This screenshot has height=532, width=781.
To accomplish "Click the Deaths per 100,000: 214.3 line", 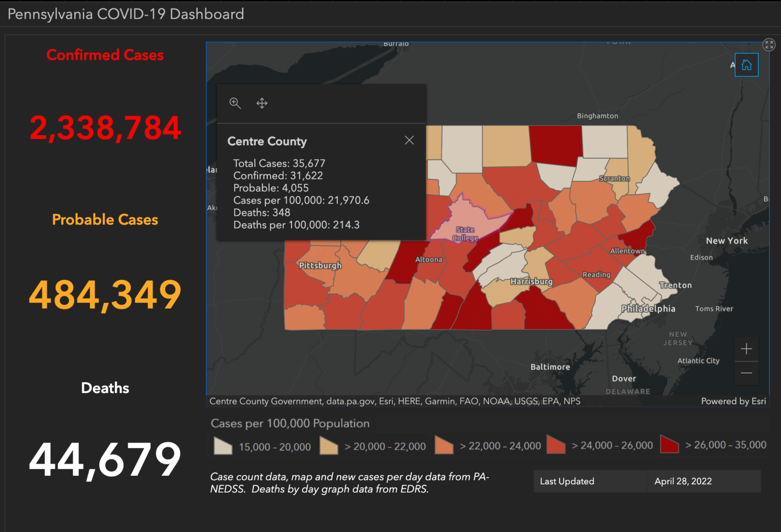I will click(x=296, y=225).
